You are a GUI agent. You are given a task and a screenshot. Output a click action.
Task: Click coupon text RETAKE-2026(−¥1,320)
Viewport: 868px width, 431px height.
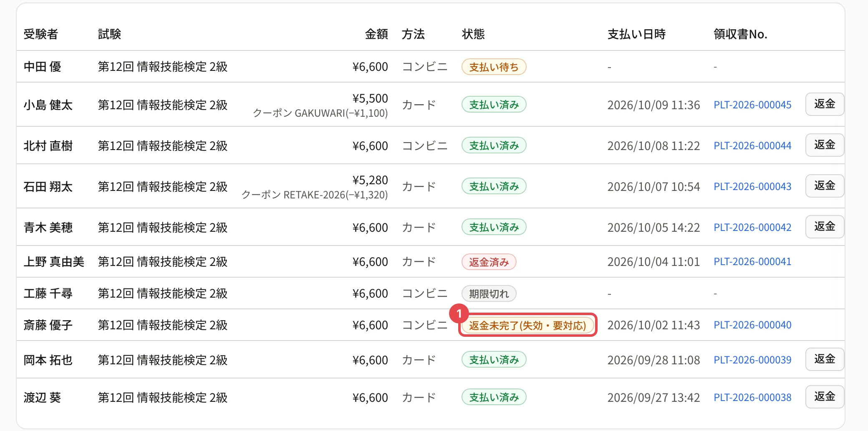pos(336,195)
